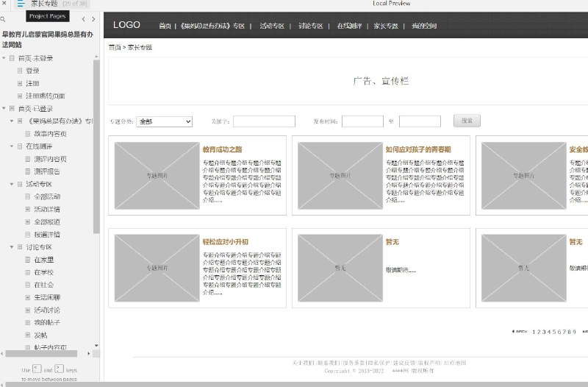Open the 在家里 page in tree
This screenshot has height=387, width=588.
tap(44, 260)
